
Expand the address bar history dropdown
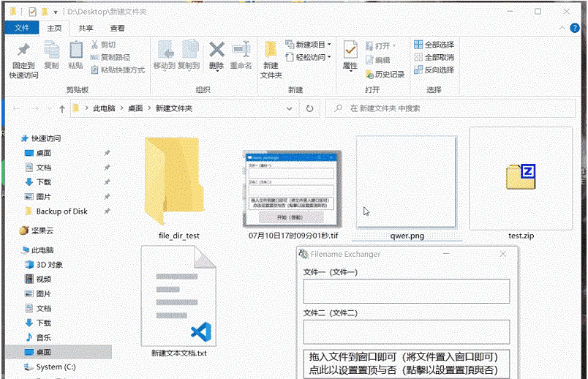(289, 108)
